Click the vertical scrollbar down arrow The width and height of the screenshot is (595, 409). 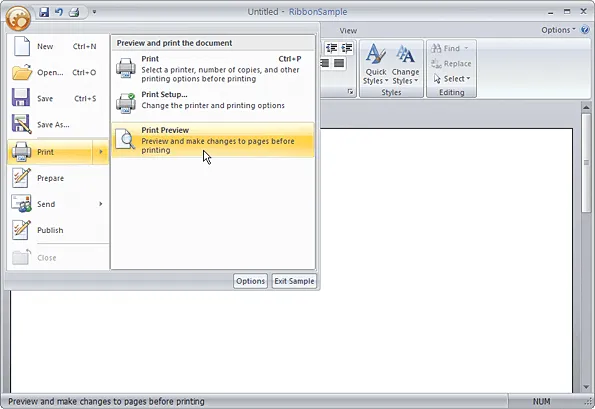point(586,387)
